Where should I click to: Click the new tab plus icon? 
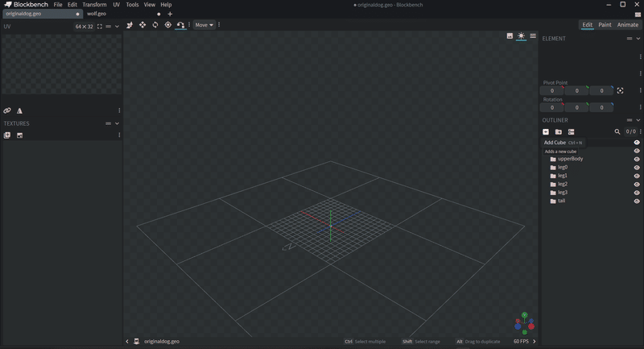coord(170,14)
